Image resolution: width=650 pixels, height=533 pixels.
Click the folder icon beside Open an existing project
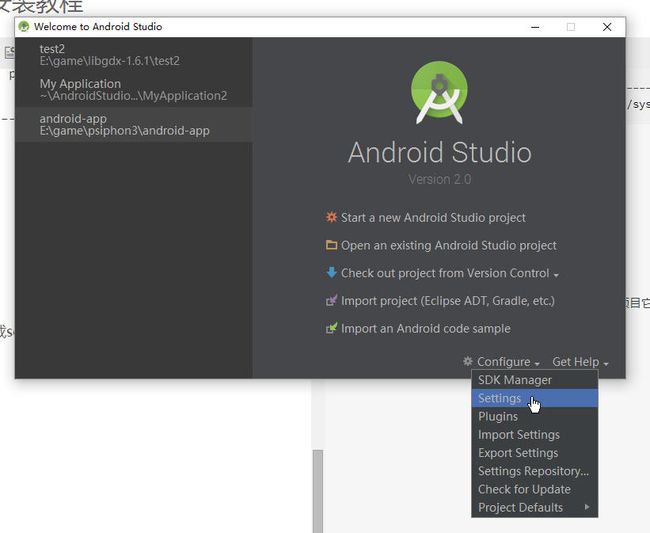[x=331, y=245]
